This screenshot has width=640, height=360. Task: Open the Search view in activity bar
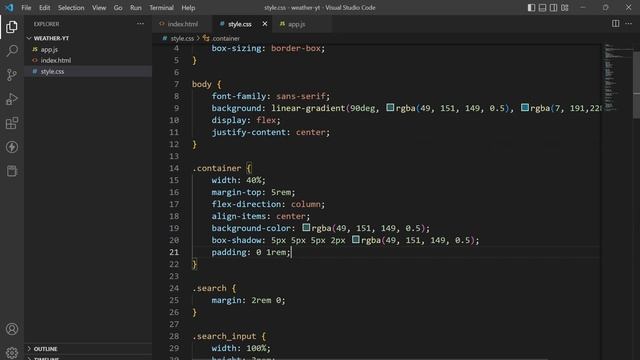pyautogui.click(x=12, y=51)
